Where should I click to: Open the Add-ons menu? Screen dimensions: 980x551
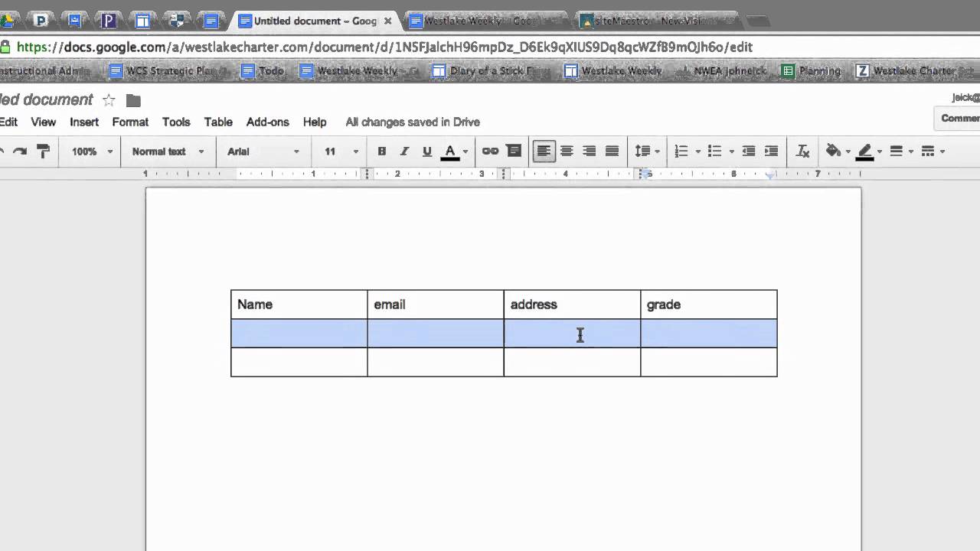point(268,122)
